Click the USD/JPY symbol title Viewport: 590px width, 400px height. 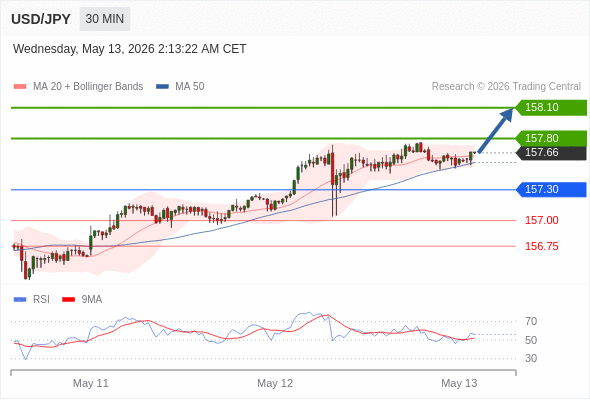click(x=41, y=19)
